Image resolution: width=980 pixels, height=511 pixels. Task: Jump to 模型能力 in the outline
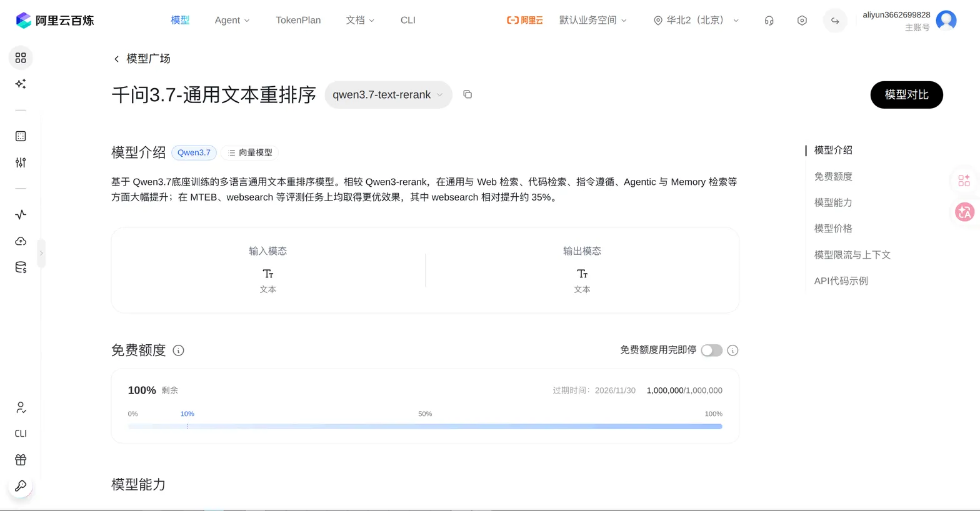coord(833,203)
